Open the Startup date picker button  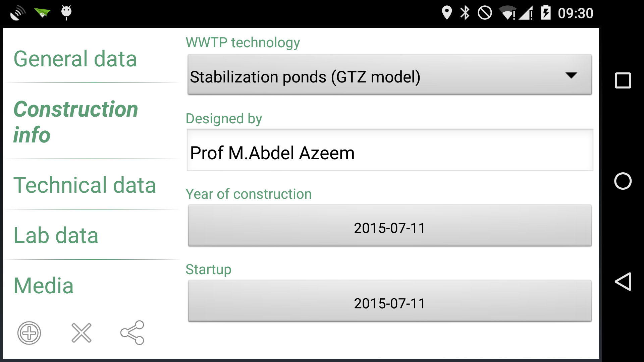(390, 301)
